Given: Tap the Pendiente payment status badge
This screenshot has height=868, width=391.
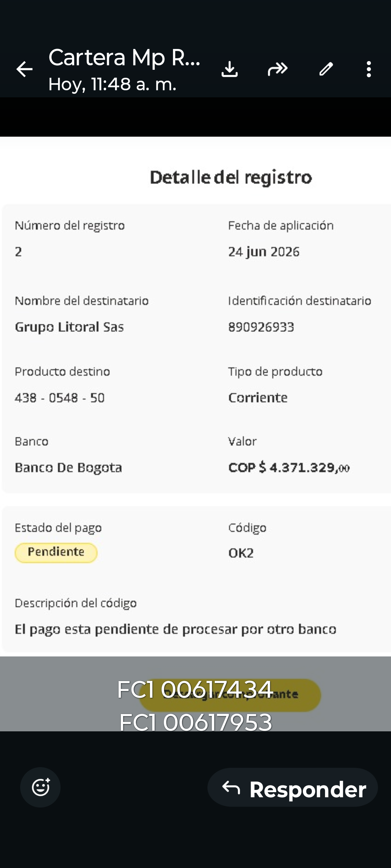Looking at the screenshot, I should point(56,553).
